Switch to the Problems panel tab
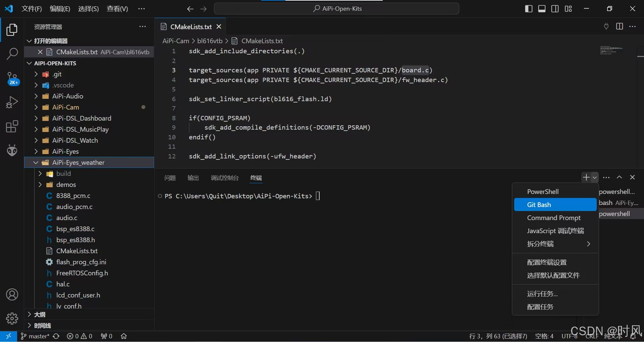 coord(170,178)
